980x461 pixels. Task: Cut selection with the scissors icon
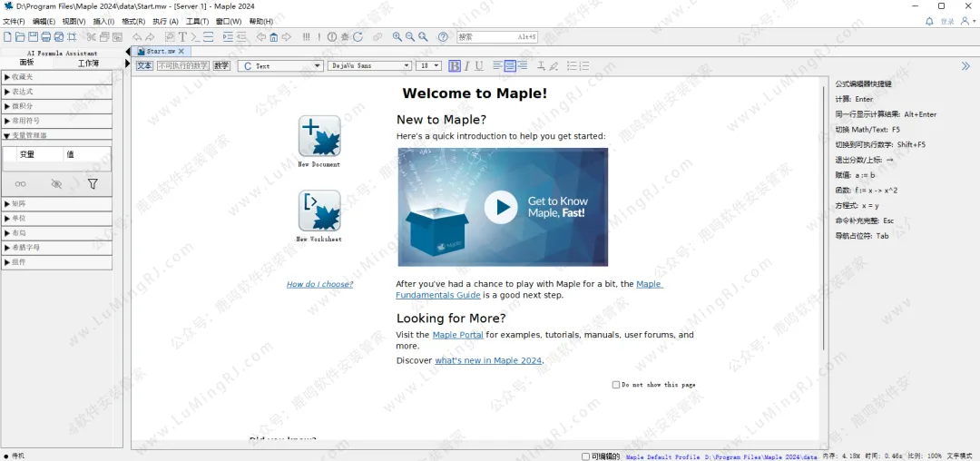92,37
